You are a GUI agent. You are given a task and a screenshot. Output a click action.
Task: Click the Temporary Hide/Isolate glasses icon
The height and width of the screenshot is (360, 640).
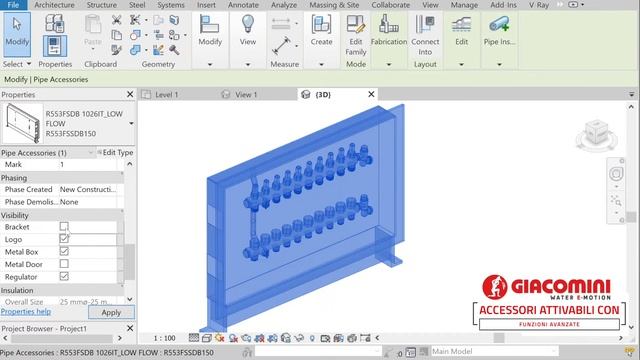pyautogui.click(x=299, y=338)
